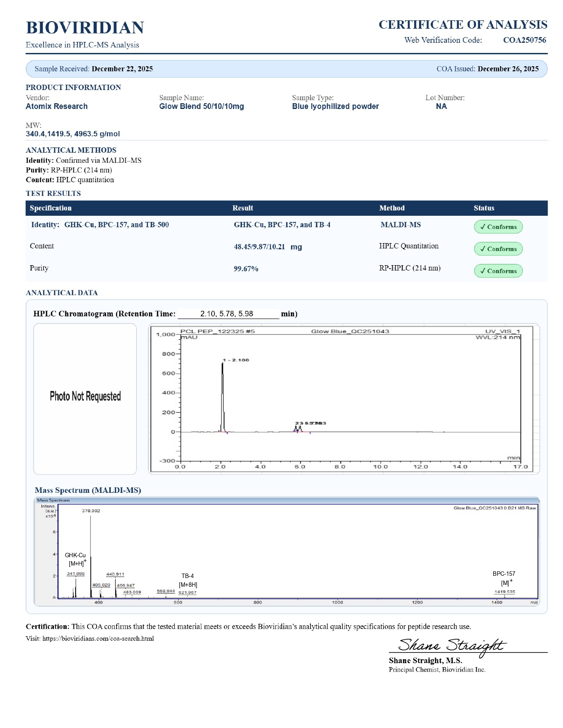Click the purity result 99.67%
Image resolution: width=563 pixels, height=728 pixels.
click(246, 269)
